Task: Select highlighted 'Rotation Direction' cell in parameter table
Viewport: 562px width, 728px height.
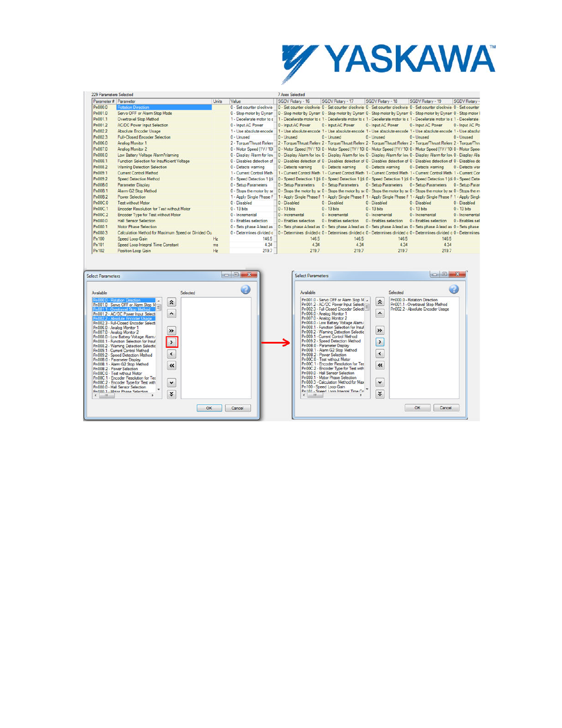Action: [164, 107]
